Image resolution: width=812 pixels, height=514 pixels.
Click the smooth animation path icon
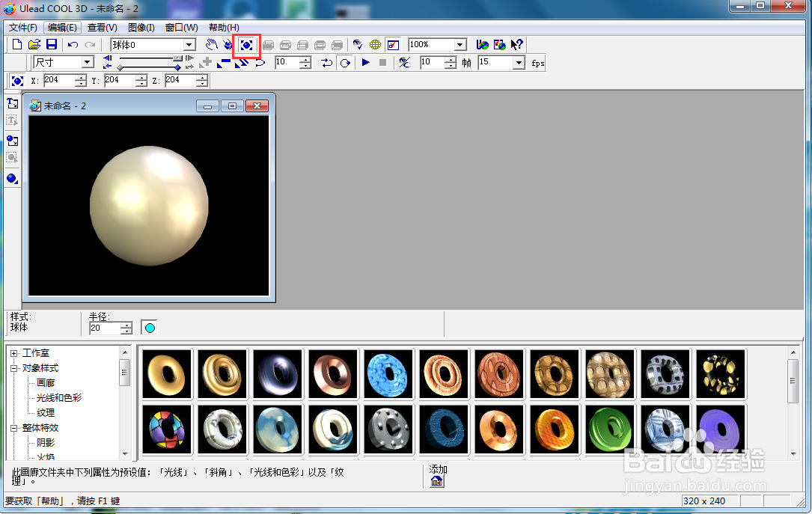pyautogui.click(x=260, y=63)
